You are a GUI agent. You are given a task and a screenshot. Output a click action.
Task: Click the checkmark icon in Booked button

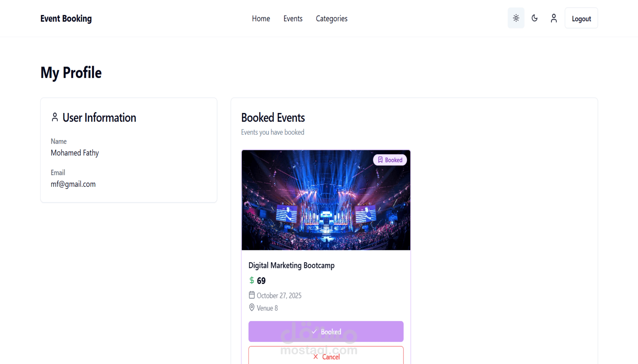pyautogui.click(x=314, y=332)
